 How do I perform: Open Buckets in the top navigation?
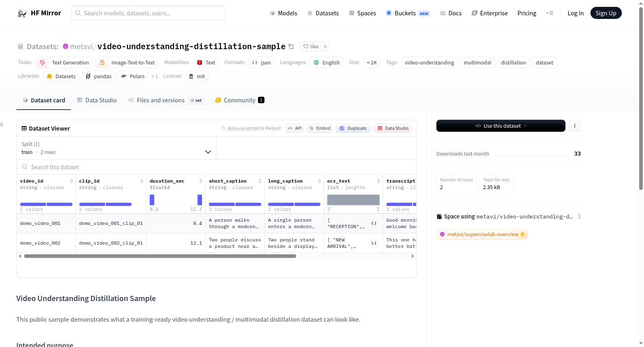(x=408, y=13)
